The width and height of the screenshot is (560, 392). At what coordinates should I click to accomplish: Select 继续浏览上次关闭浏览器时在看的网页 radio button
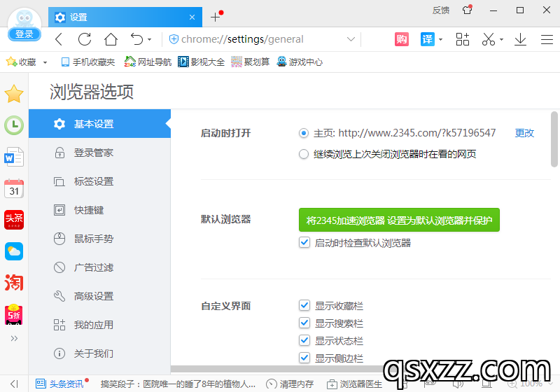[304, 154]
